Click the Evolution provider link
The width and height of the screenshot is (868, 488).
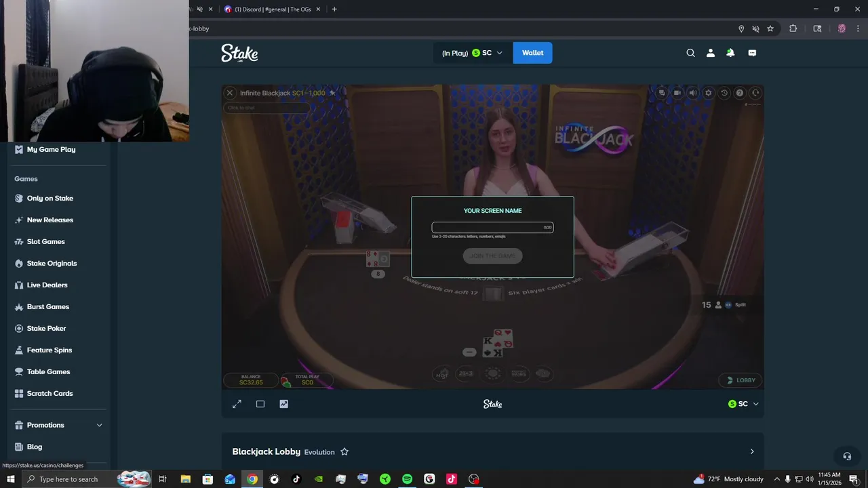pos(319,452)
